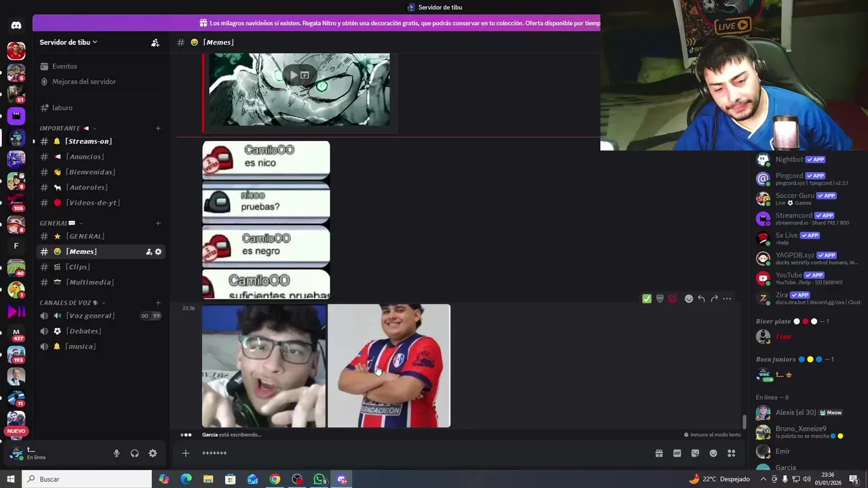Open the [Autoroles] channel
This screenshot has width=868, height=488.
tap(102, 187)
